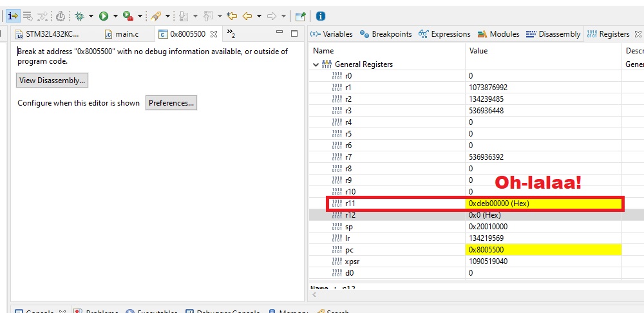Maximize the editor area

[x=294, y=33]
